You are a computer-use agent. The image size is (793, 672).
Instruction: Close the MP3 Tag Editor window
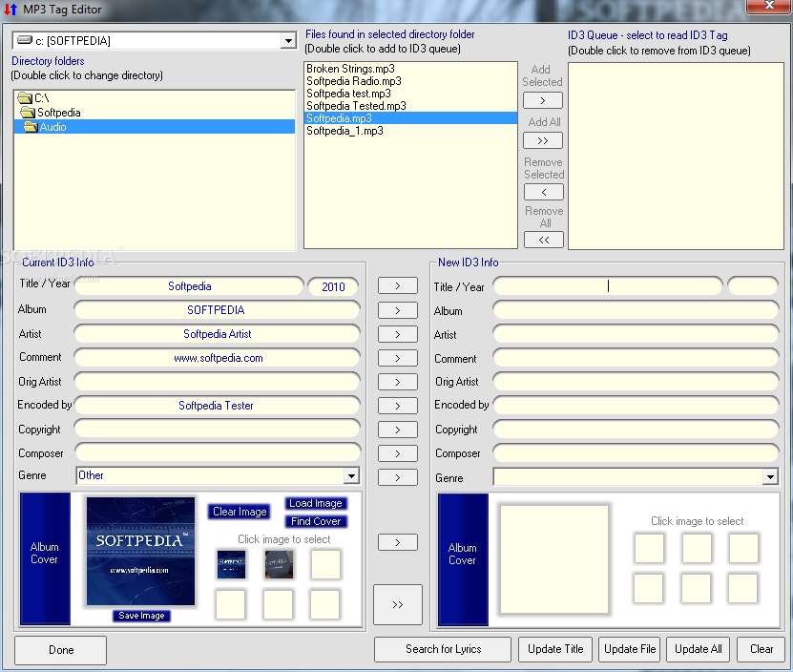point(769,6)
